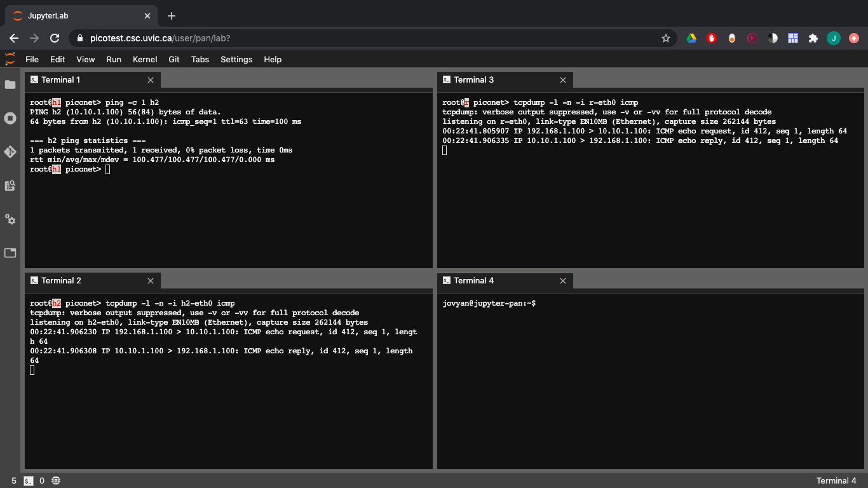Click the Google Drive extension icon
The image size is (868, 488).
tap(691, 38)
